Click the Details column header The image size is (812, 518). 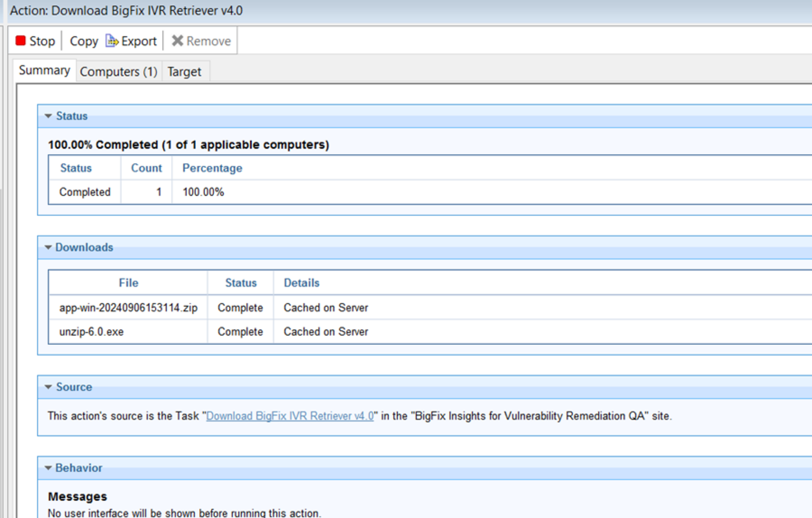click(x=302, y=282)
